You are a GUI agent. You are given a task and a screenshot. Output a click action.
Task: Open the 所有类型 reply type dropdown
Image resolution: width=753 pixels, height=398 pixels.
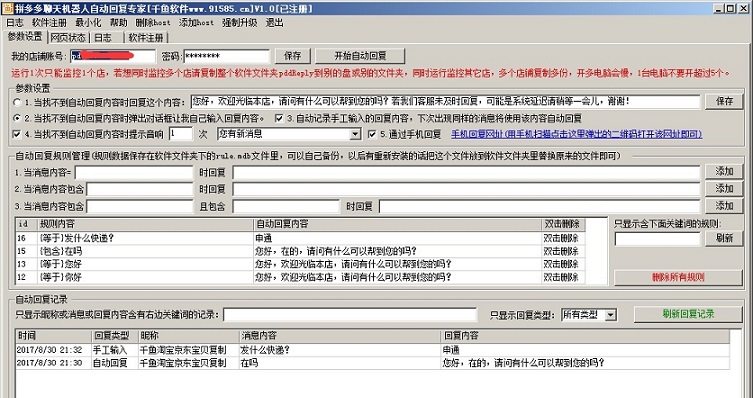point(588,315)
